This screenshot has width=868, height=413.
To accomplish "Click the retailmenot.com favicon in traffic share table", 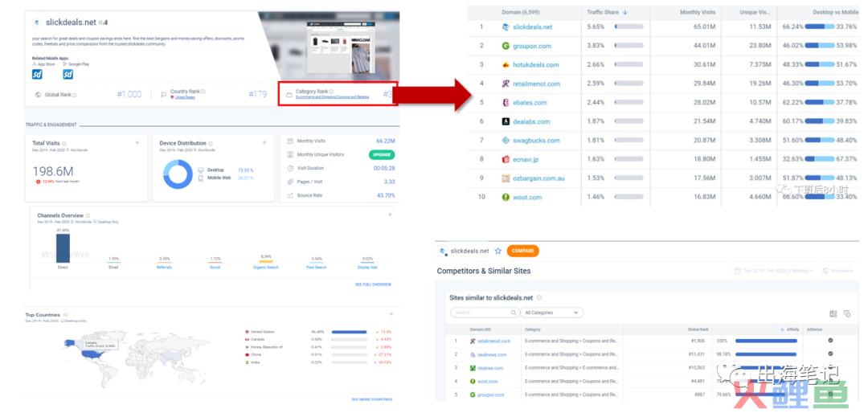I will click(506, 84).
